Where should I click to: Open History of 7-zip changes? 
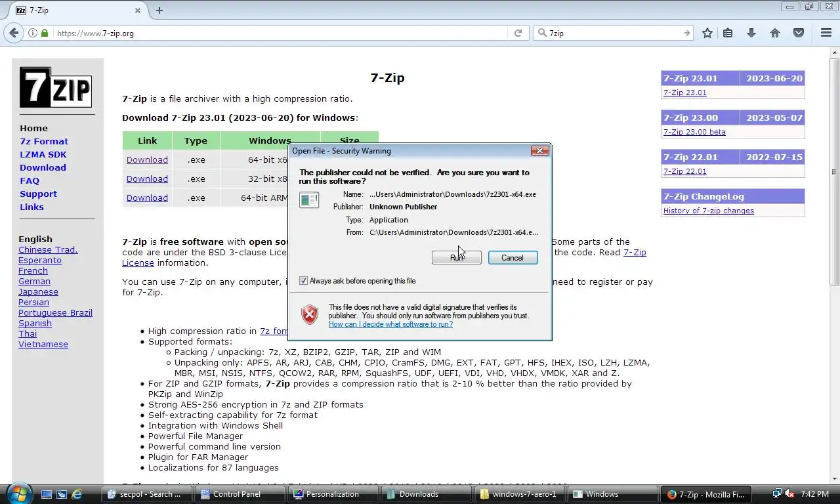pyautogui.click(x=709, y=211)
